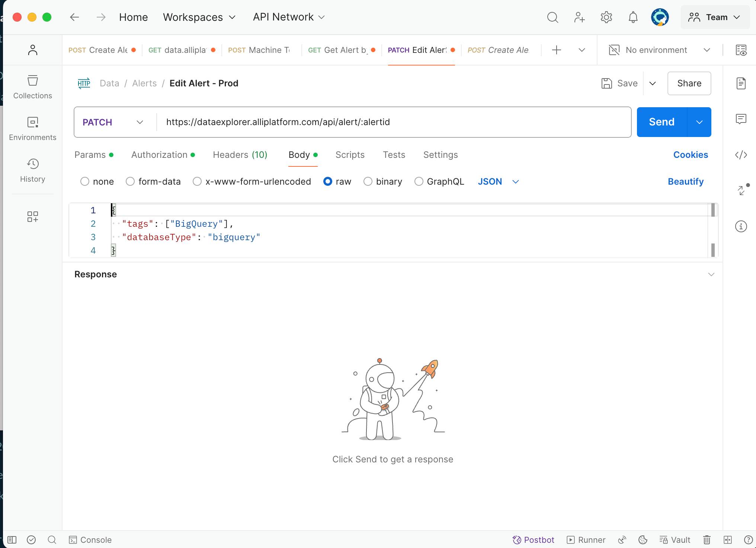Select the form-data body type
This screenshot has height=548, width=756.
(130, 182)
